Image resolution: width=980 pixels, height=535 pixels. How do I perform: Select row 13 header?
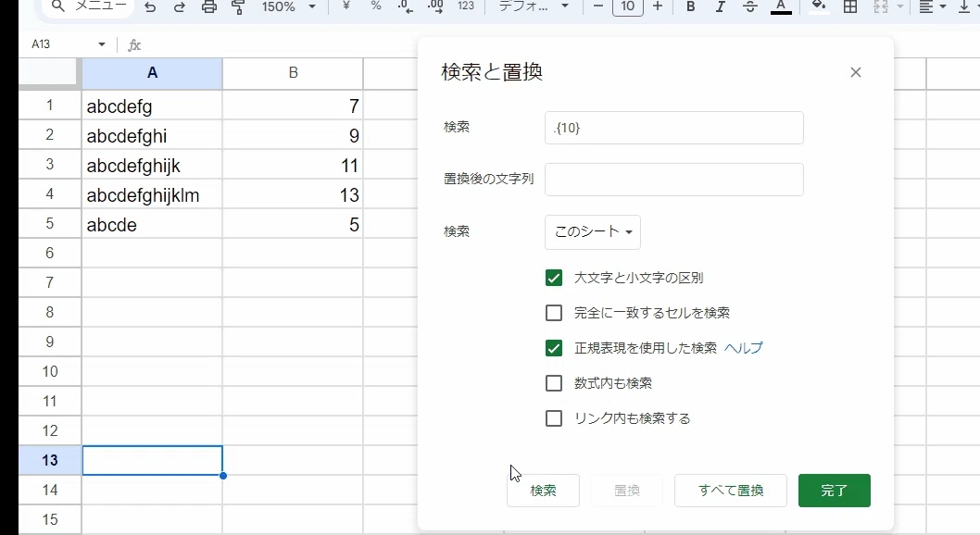(49, 460)
